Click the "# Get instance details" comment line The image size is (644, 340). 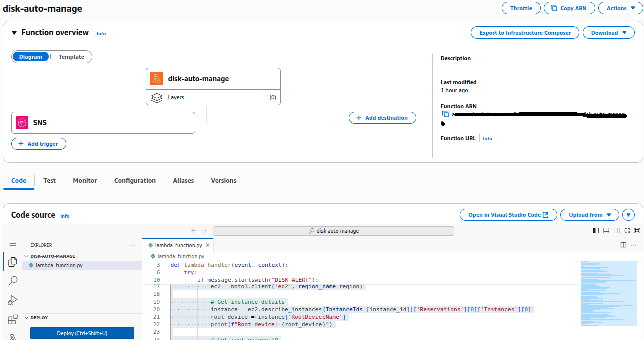[248, 302]
